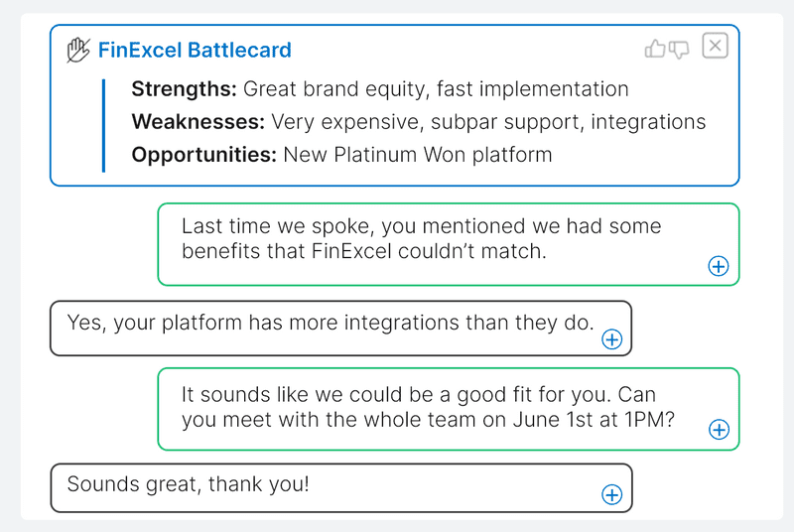Click the 'Very expensive, subpar support, integrations' text

pyautogui.click(x=488, y=122)
